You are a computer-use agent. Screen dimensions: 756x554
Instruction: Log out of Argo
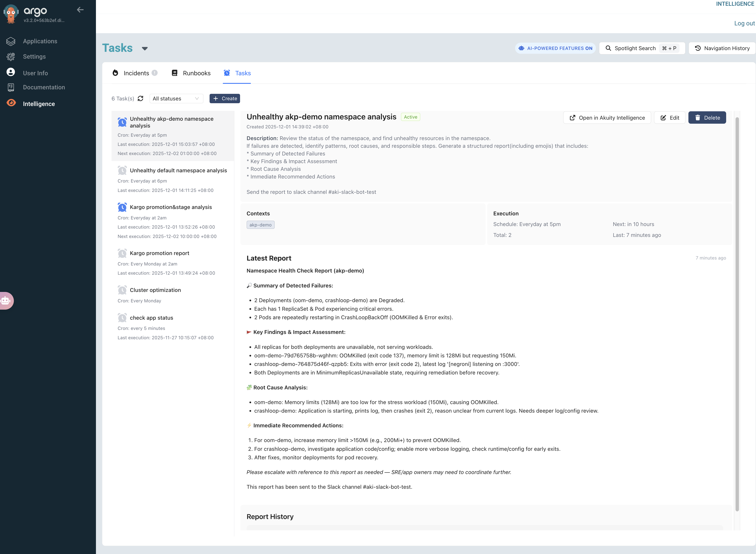click(x=744, y=23)
